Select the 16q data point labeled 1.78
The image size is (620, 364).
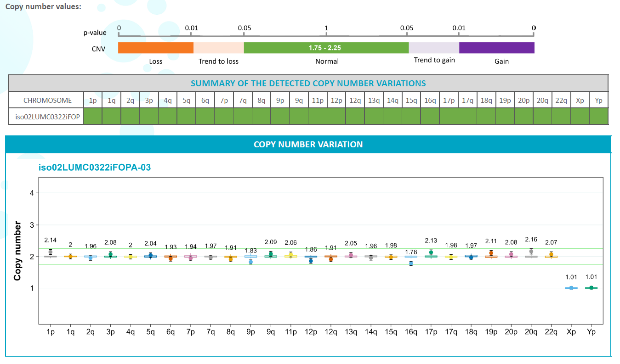click(x=411, y=263)
